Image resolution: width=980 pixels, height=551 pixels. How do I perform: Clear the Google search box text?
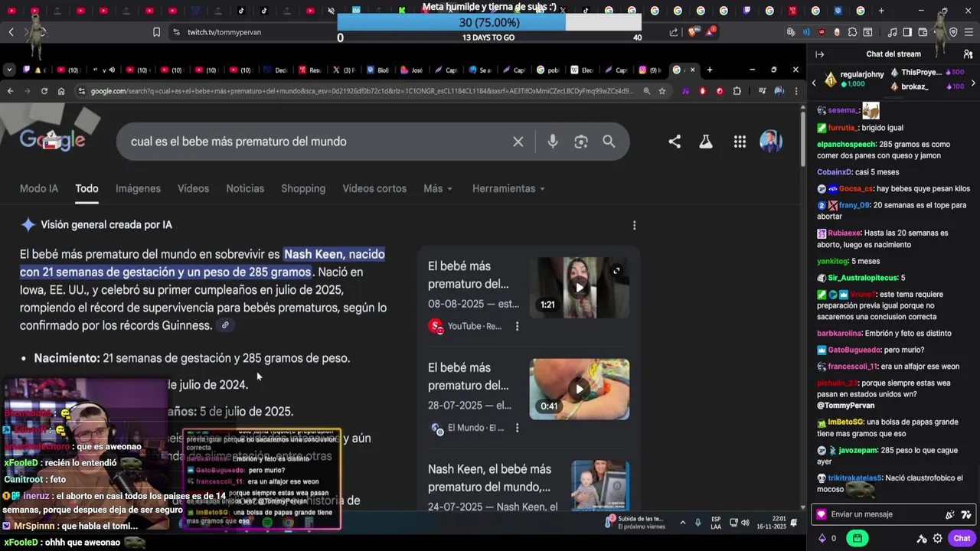pyautogui.click(x=518, y=142)
